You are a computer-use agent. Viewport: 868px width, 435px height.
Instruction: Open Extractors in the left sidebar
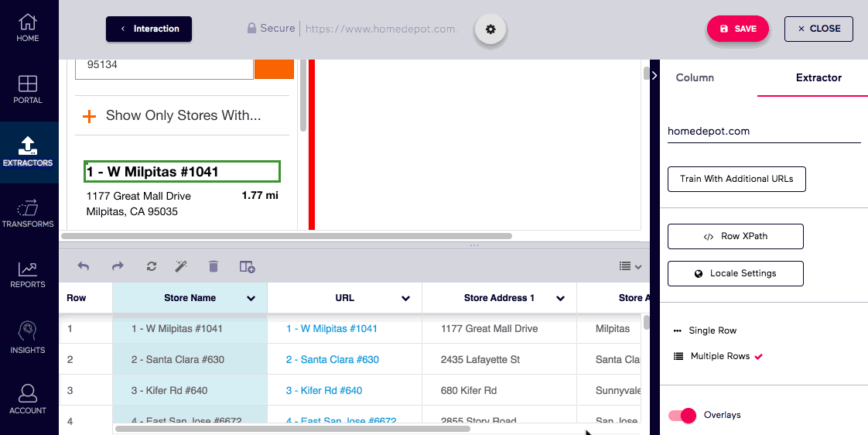[x=28, y=152]
